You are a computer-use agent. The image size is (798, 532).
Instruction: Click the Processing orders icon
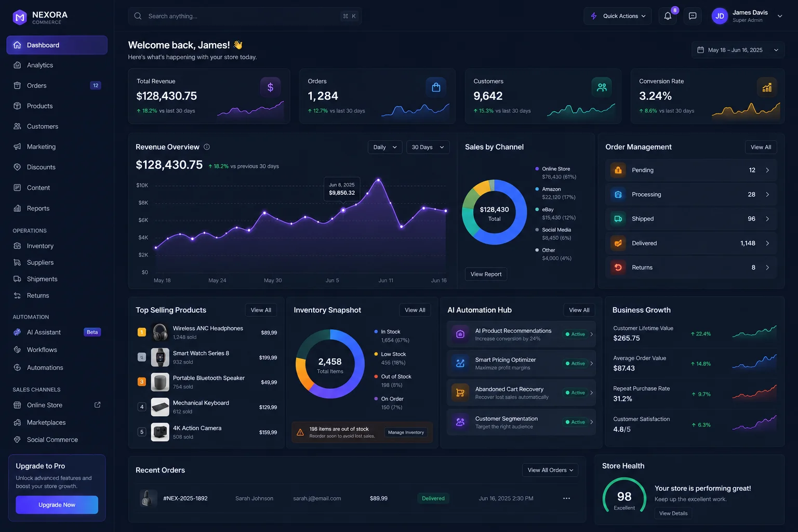tap(618, 194)
